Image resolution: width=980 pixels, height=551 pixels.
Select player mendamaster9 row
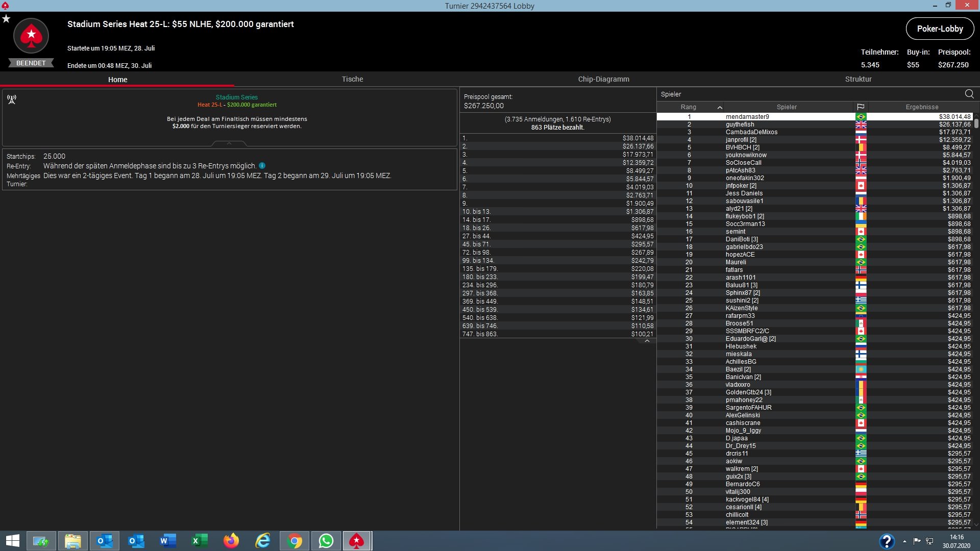(747, 117)
